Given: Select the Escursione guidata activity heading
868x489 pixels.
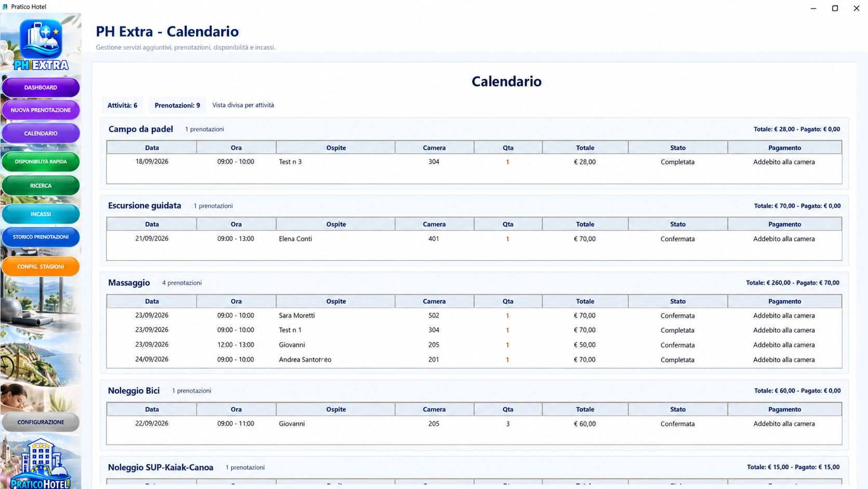Looking at the screenshot, I should (x=144, y=206).
